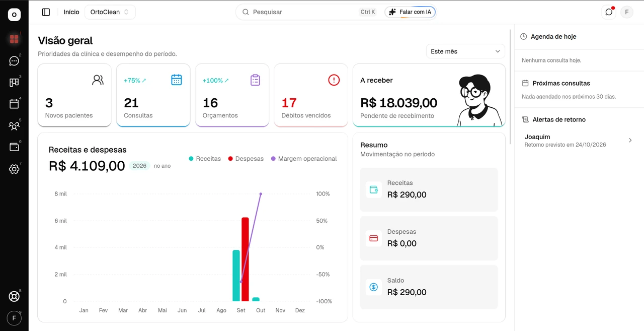Open the lifebuoy support icon in sidebar

(14, 297)
